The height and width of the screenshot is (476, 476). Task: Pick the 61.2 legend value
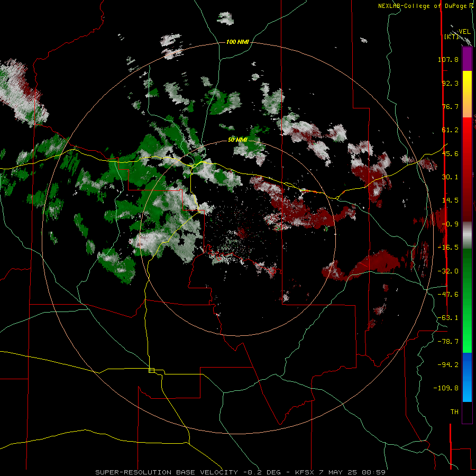click(x=450, y=130)
